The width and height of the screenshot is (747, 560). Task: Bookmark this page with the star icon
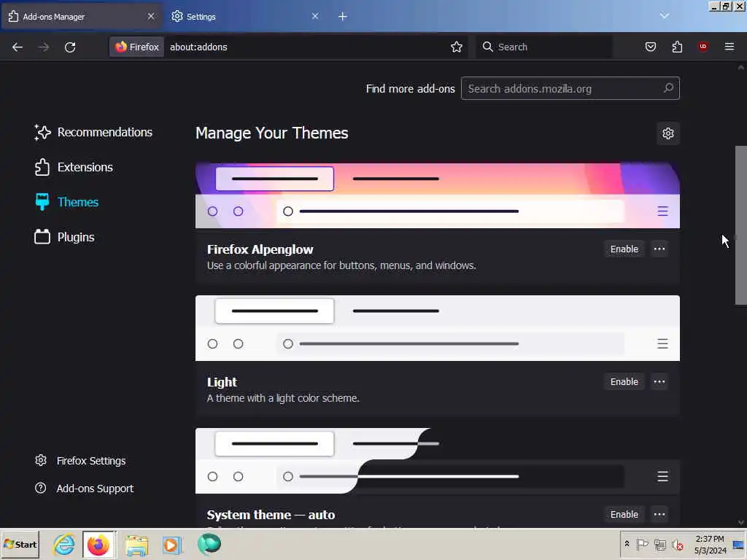(457, 47)
